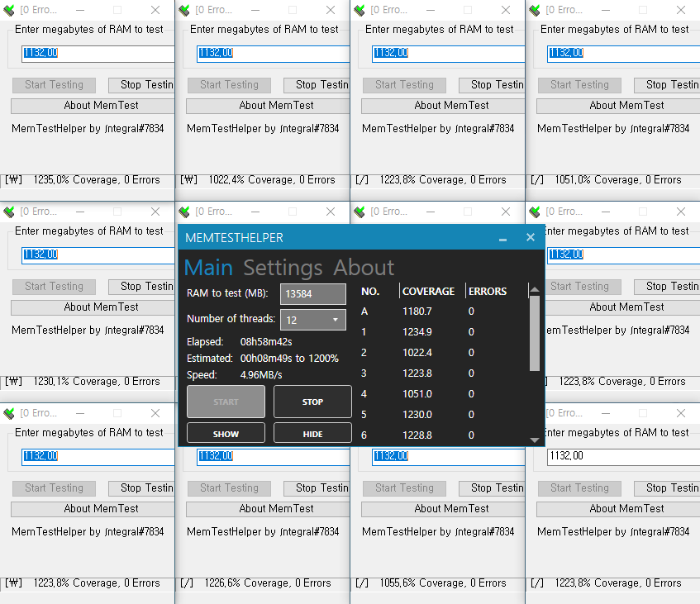The height and width of the screenshot is (604, 700).
Task: Click the START button in MemTestHelper
Action: (226, 402)
